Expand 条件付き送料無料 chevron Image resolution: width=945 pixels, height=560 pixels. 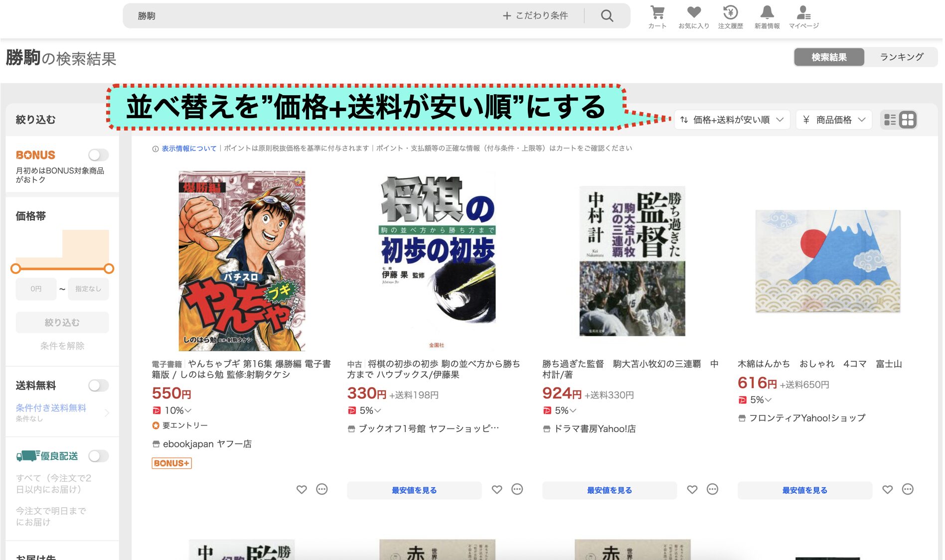(x=107, y=413)
